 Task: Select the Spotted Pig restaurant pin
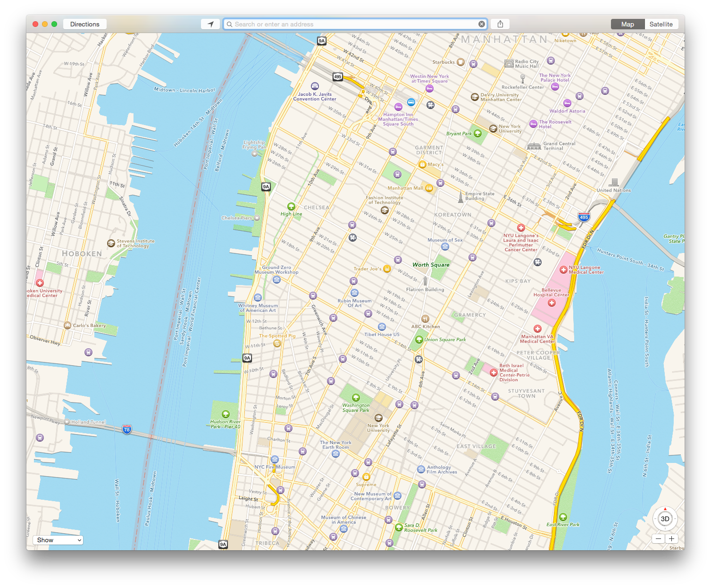pos(277,343)
